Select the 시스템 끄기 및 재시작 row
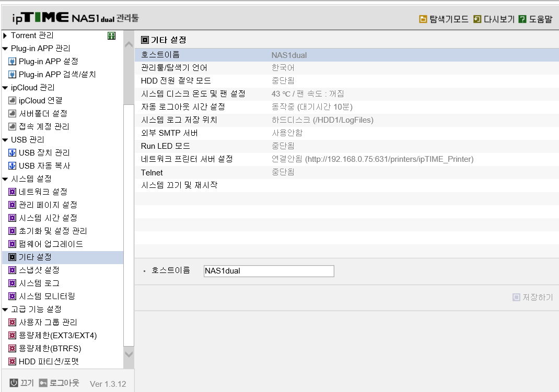The image size is (559, 392). [346, 185]
